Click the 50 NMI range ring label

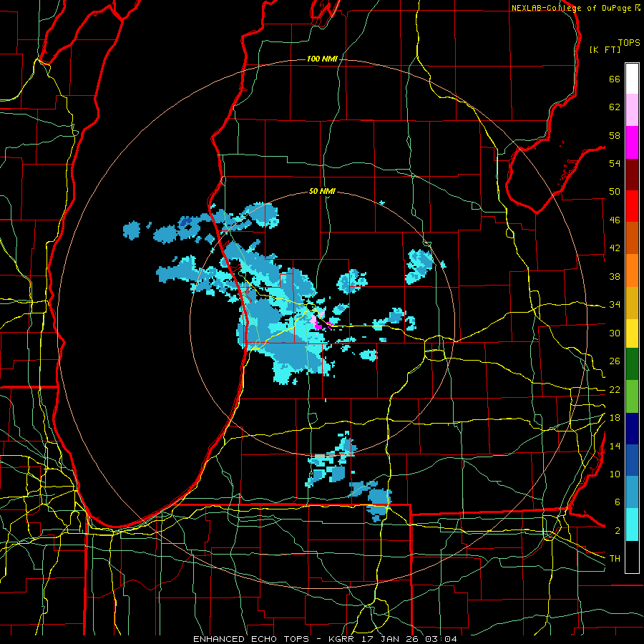(x=322, y=191)
